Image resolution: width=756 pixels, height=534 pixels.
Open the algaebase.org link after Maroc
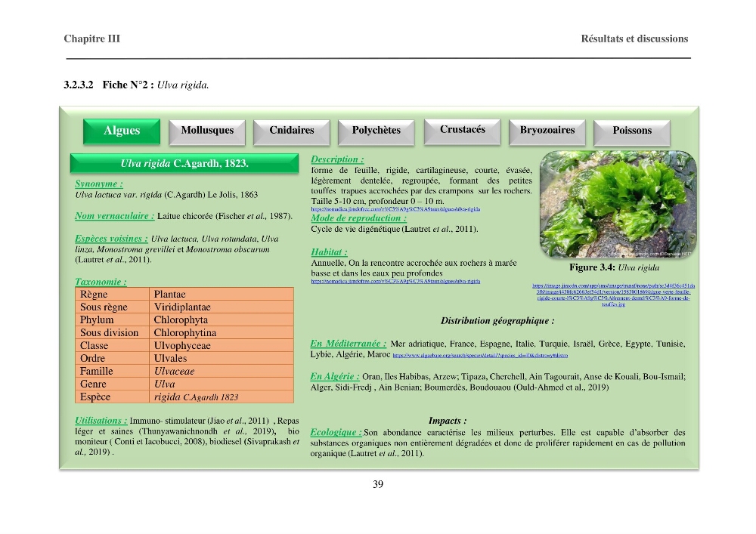click(480, 355)
